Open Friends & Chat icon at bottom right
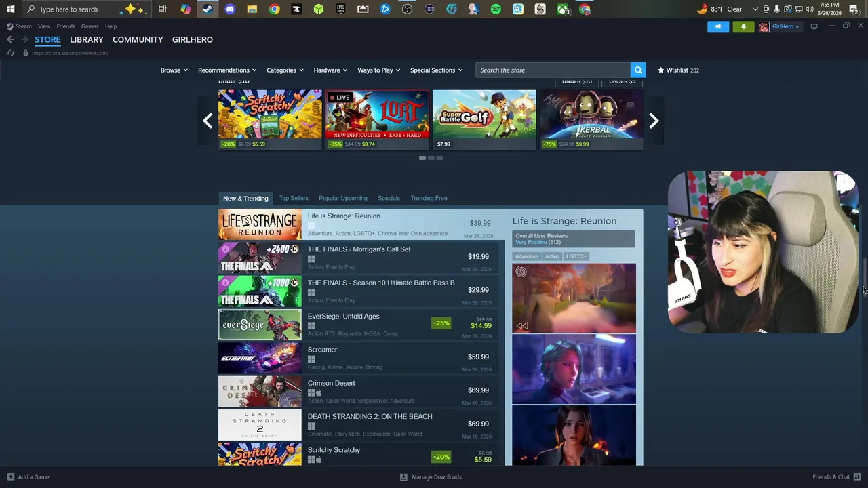Image resolution: width=868 pixels, height=488 pixels. tap(858, 476)
